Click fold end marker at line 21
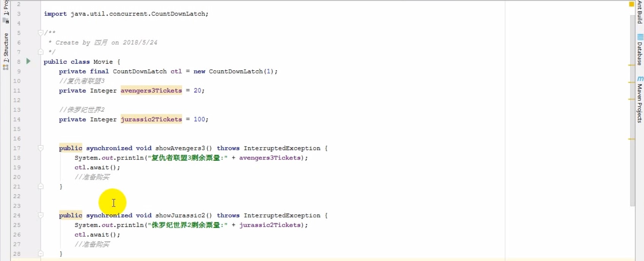The height and width of the screenshot is (261, 644). (41, 186)
